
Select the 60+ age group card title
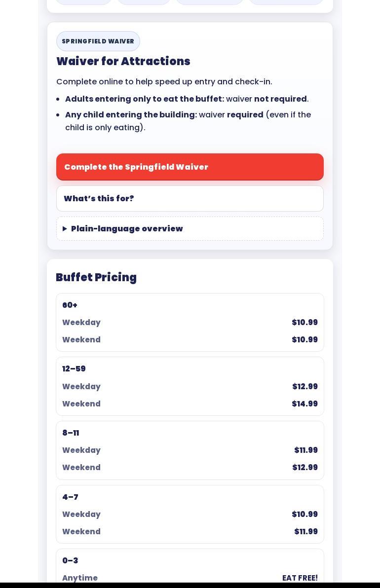point(70,305)
